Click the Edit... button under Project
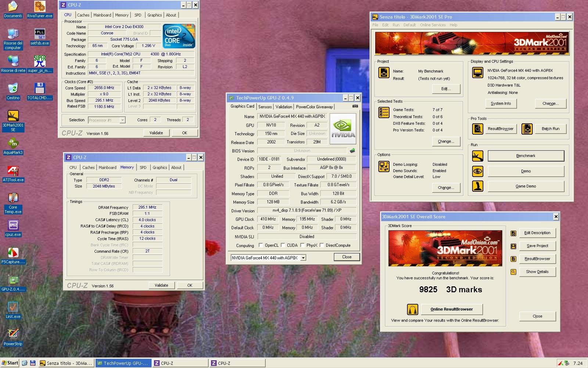Screen dimensions: 588x368 click(x=446, y=89)
